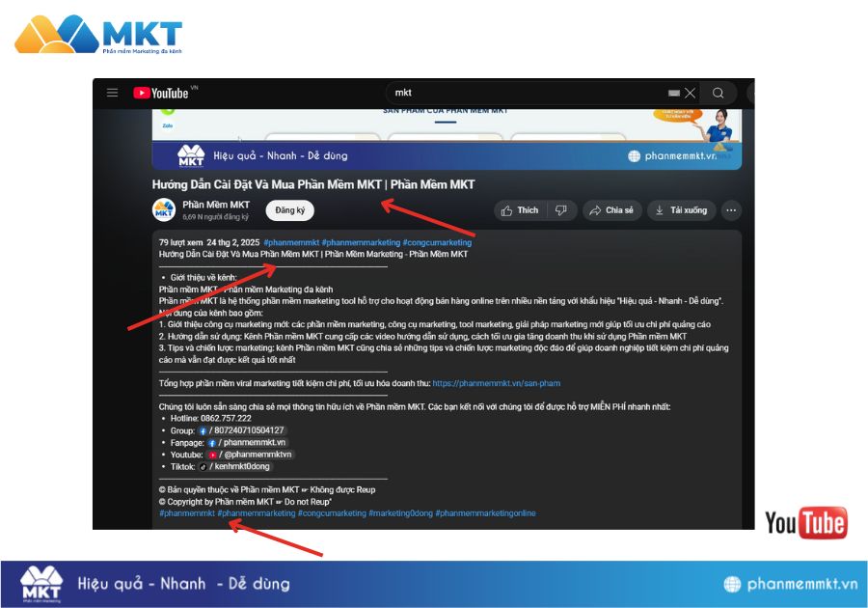Image resolution: width=868 pixels, height=608 pixels.
Task: Click the video player banner area
Action: pyautogui.click(x=447, y=140)
